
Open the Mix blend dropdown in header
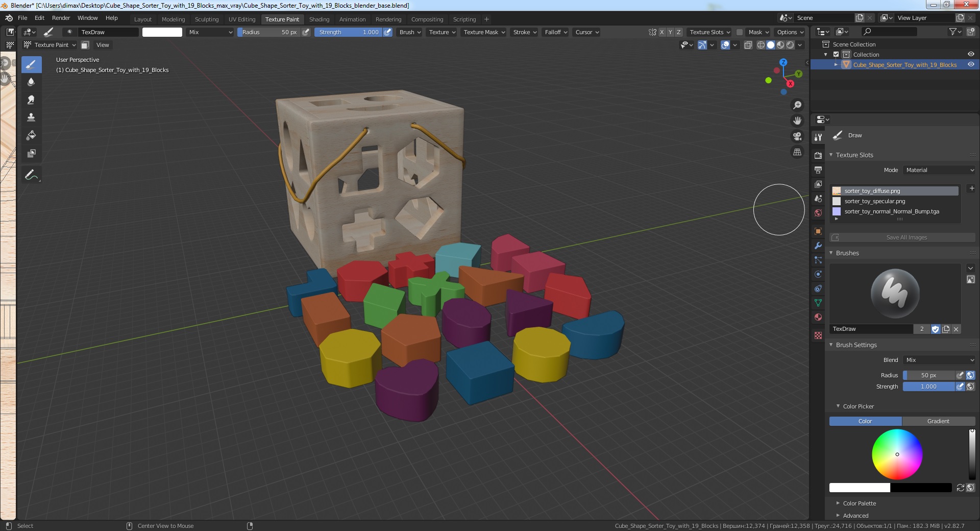tap(210, 32)
